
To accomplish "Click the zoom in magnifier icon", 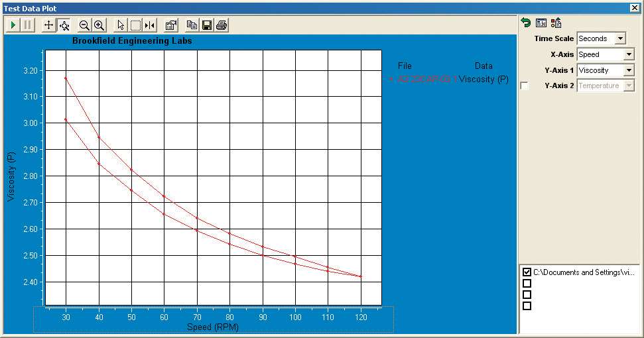I will point(99,25).
